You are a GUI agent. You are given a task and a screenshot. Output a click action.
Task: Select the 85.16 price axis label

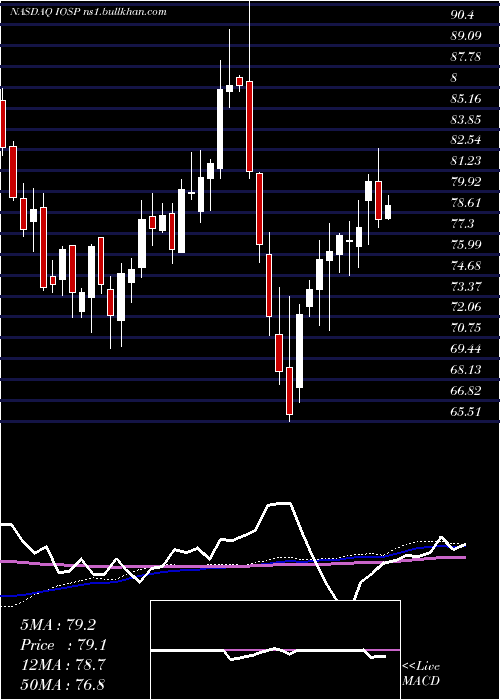466,98
